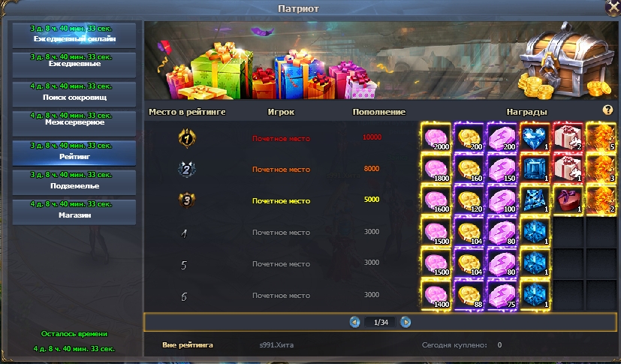Click the blue cube reward in row six

coord(535,295)
